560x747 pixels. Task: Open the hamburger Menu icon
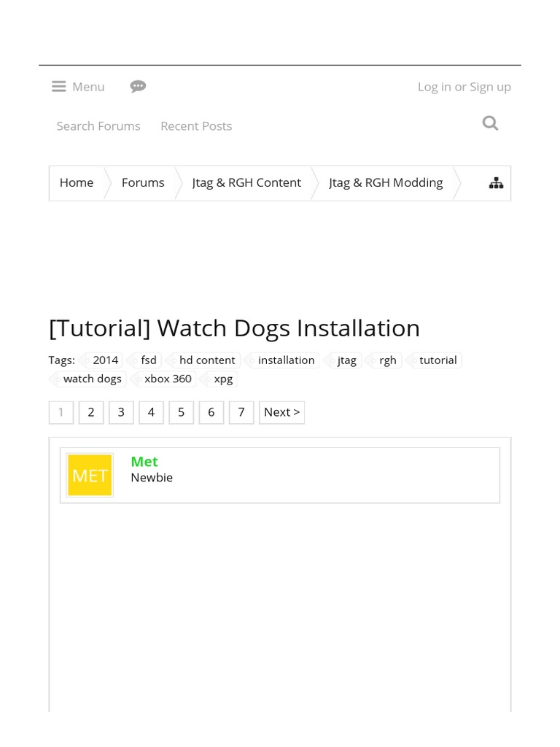coord(58,87)
